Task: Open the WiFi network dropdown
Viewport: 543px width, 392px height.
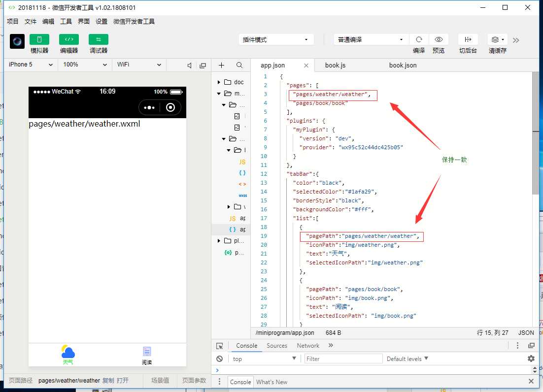Action: [139, 65]
